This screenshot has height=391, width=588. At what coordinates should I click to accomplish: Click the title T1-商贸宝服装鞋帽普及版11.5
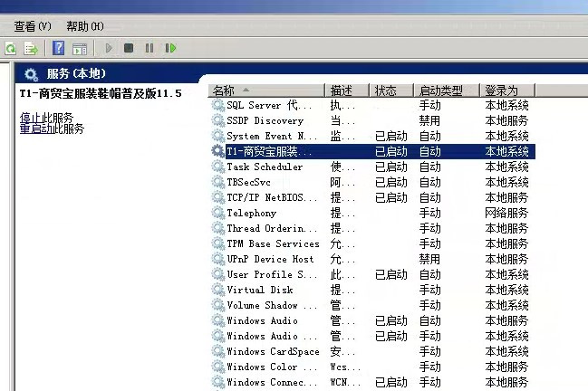pyautogui.click(x=101, y=93)
